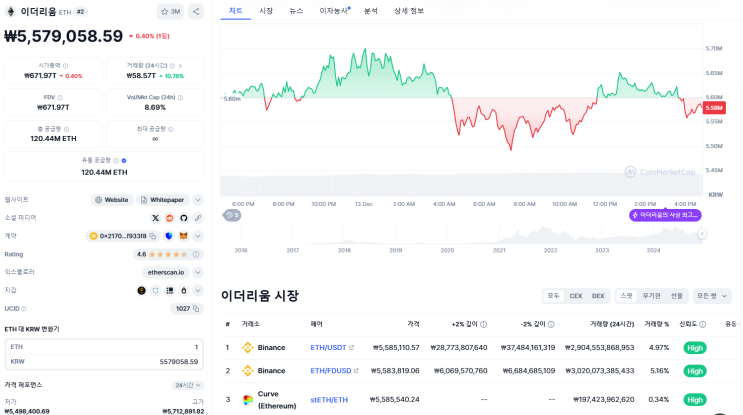743x415 pixels.
Task: Click the info icon beside 최대 공급량
Action: 171,129
